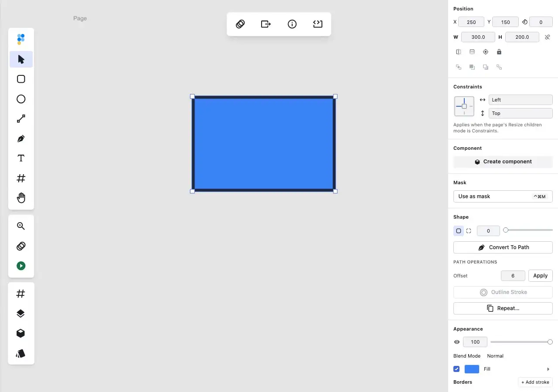558x392 pixels.
Task: Click the rotation icon beside angle field
Action: point(525,22)
